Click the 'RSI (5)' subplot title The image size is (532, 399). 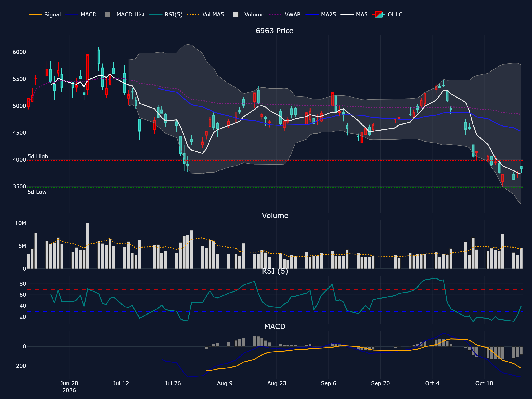tap(275, 271)
